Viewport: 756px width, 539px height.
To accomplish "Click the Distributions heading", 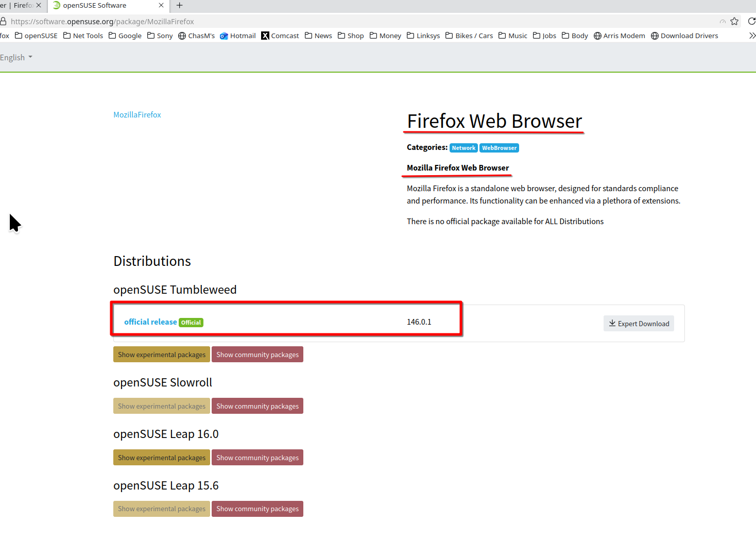I will click(152, 261).
